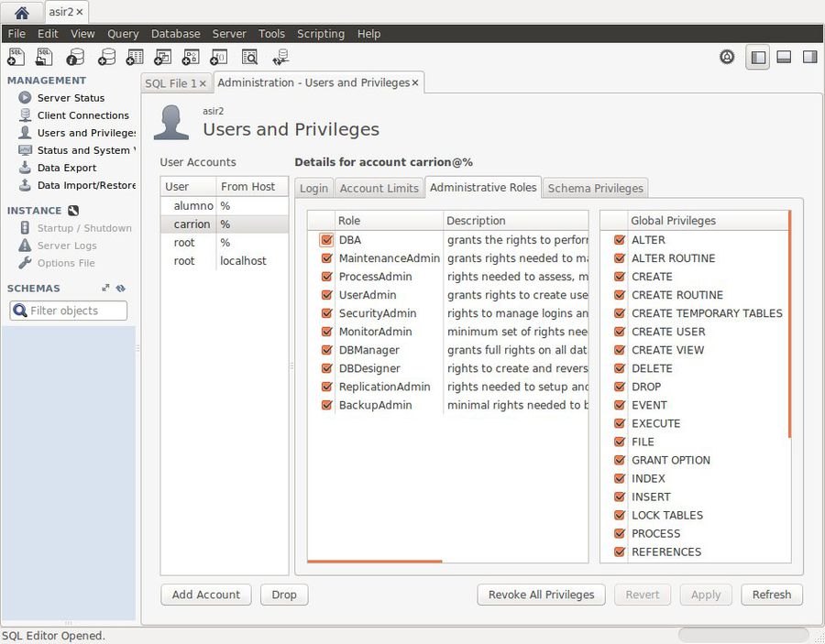Switch to the Schema Privileges tab
The height and width of the screenshot is (644, 825).
595,188
